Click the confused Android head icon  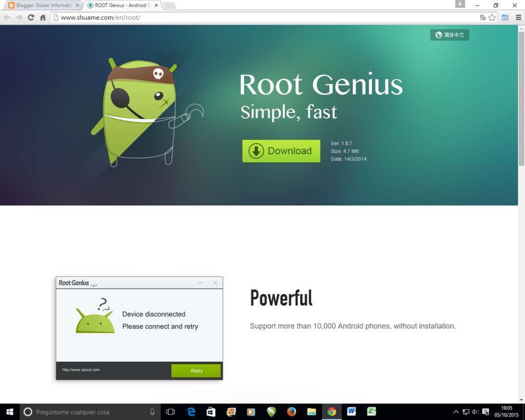click(95, 315)
